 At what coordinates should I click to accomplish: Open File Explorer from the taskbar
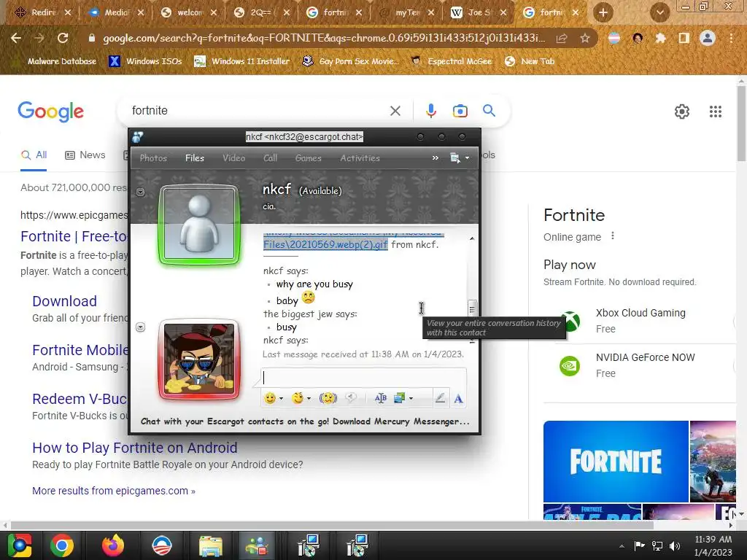click(210, 545)
